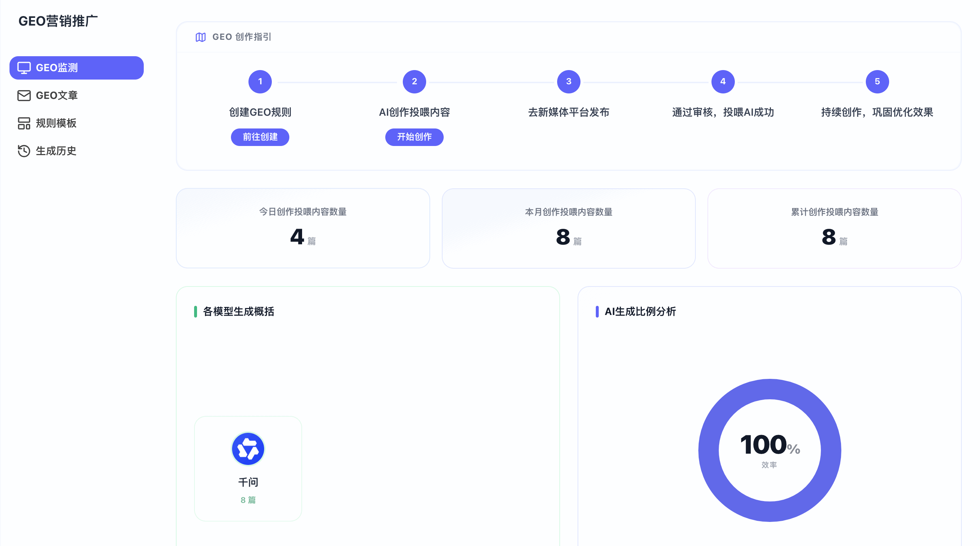Click the 前往创建 button under 创建GEO规则

(260, 137)
